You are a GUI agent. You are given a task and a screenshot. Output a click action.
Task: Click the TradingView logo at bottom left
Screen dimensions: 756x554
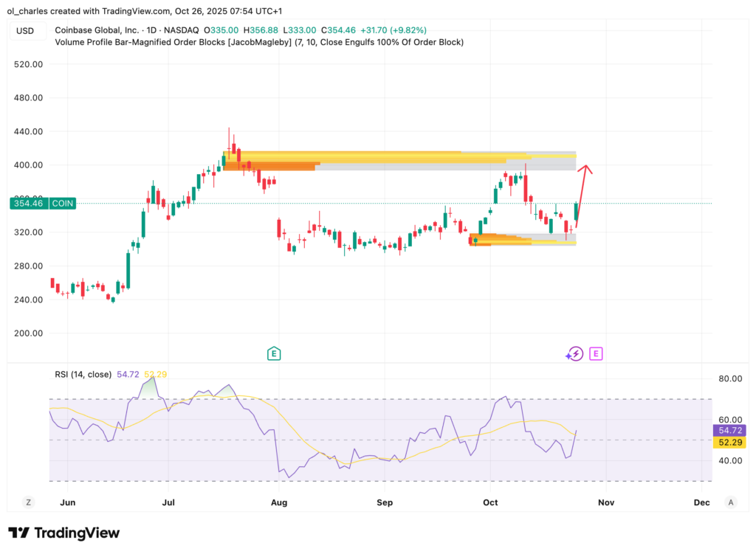63,533
